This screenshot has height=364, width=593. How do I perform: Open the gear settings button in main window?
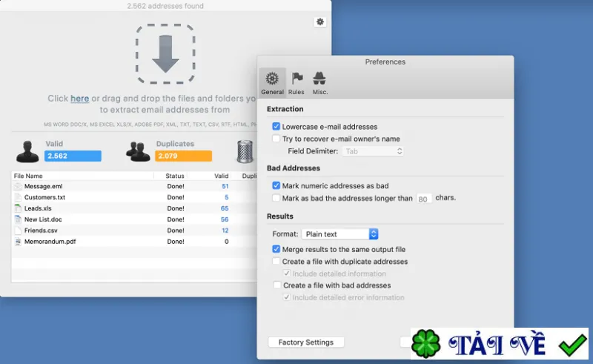click(x=320, y=22)
